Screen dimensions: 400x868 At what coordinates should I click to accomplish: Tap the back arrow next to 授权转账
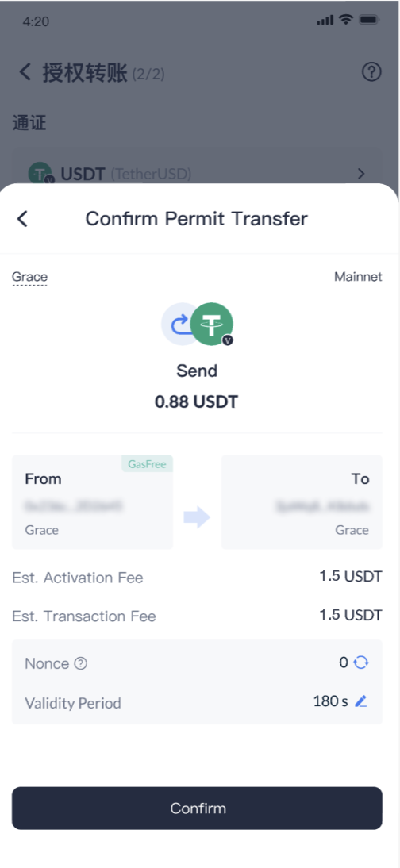point(25,72)
